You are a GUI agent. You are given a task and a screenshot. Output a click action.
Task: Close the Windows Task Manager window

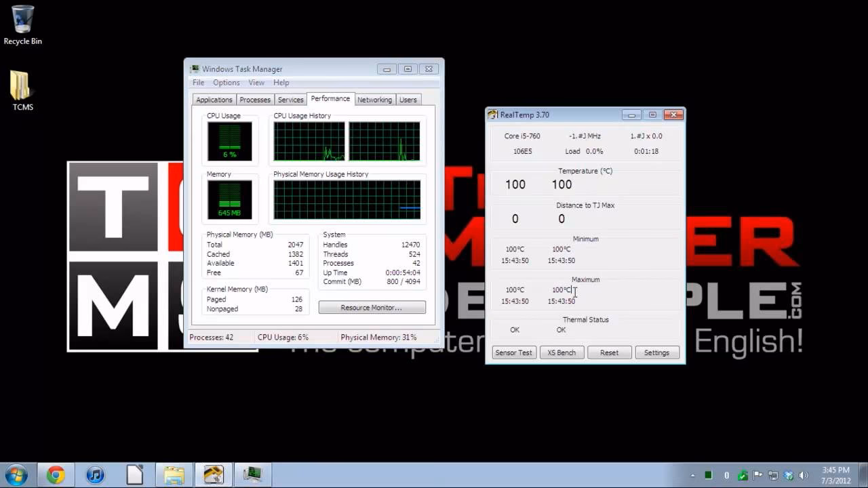tap(429, 69)
